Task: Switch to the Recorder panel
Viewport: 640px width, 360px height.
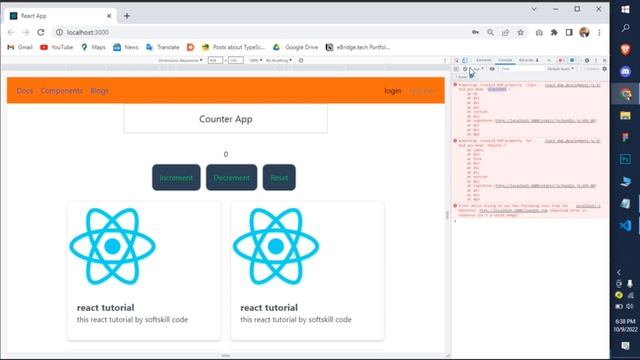Action: point(529,60)
